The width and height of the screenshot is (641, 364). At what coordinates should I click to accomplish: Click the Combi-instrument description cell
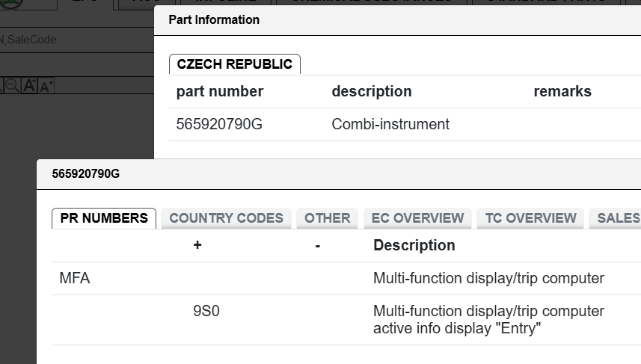coord(390,124)
